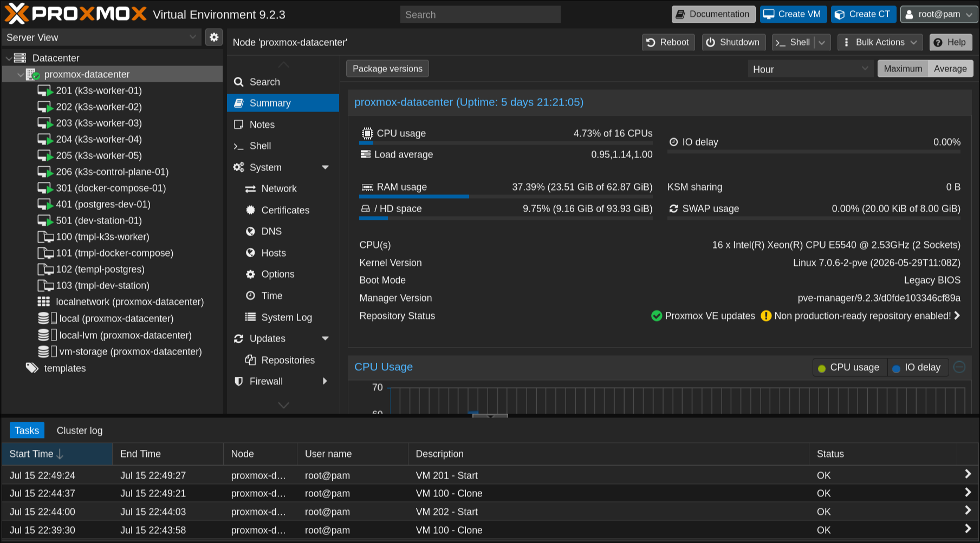
Task: Click the Notes icon in node menu
Action: (238, 125)
